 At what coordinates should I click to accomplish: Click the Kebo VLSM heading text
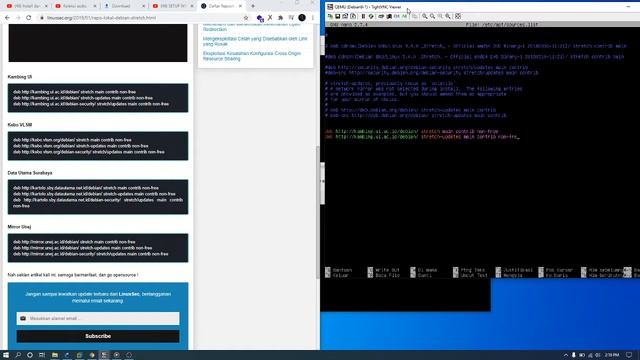pos(20,125)
